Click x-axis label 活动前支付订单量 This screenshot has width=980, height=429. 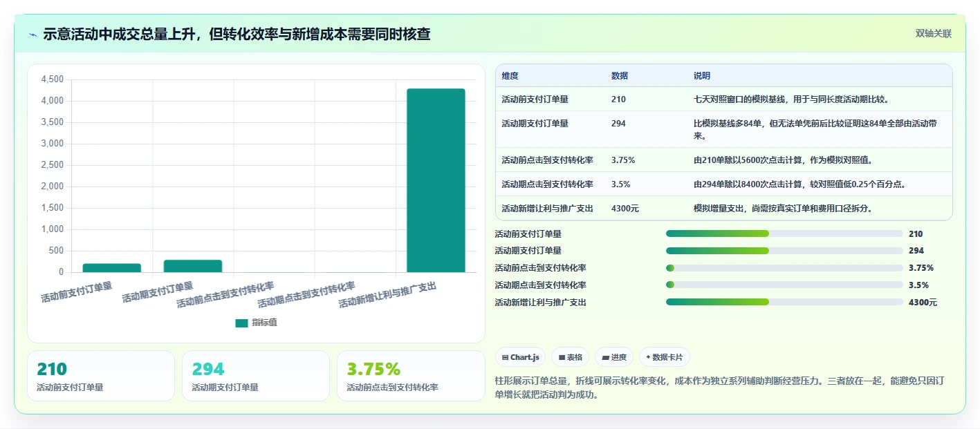click(x=77, y=292)
